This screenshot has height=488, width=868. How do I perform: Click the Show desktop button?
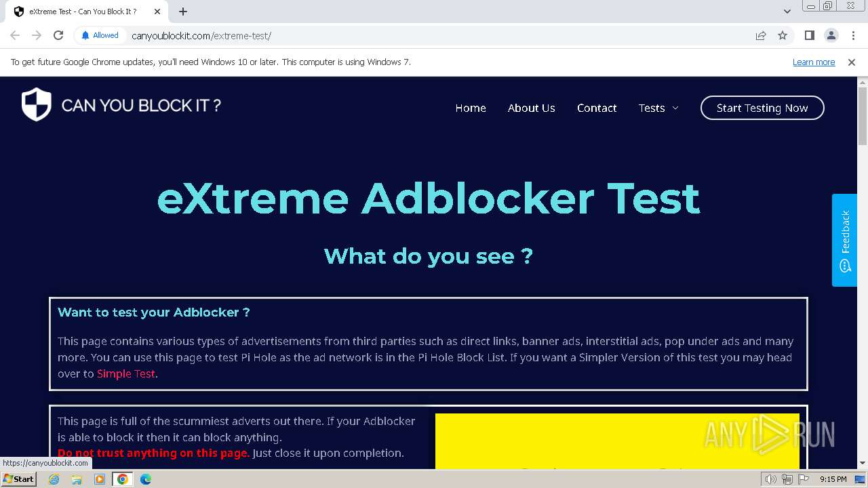tap(861, 479)
